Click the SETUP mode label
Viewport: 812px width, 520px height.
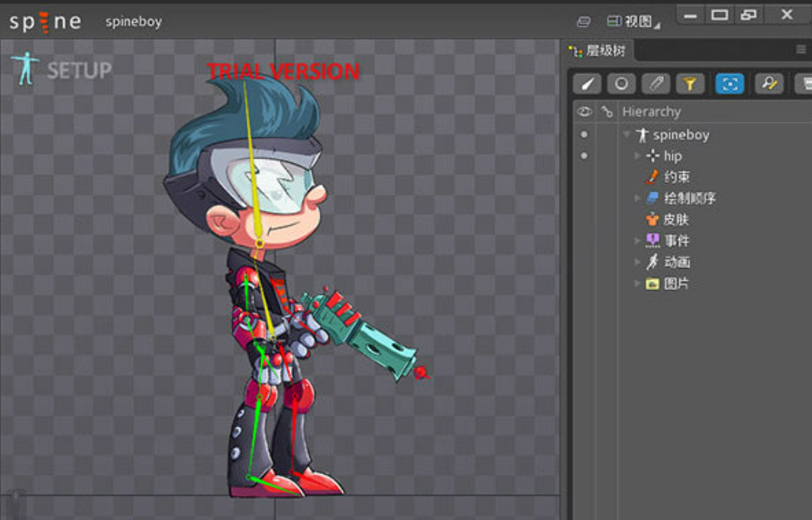[79, 69]
